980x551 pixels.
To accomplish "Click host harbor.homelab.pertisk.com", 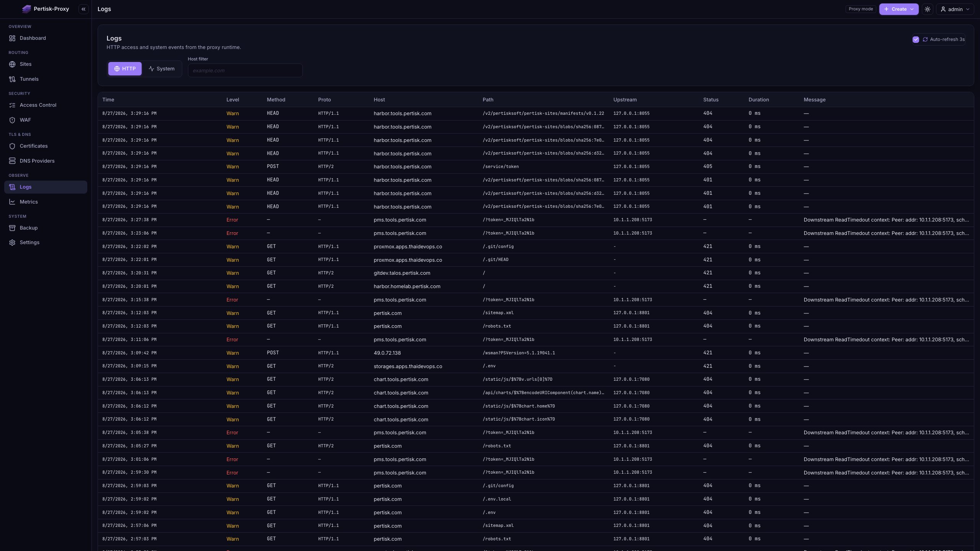I will tap(407, 287).
